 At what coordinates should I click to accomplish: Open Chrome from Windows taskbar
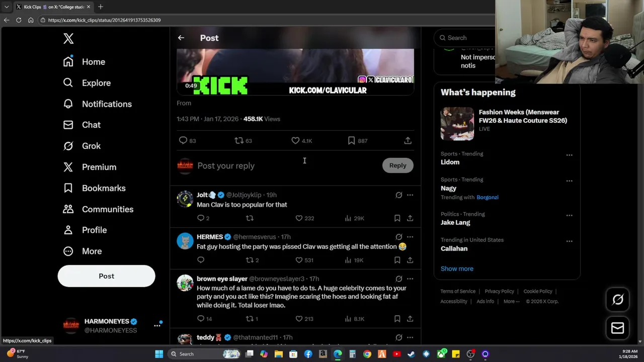pyautogui.click(x=367, y=354)
